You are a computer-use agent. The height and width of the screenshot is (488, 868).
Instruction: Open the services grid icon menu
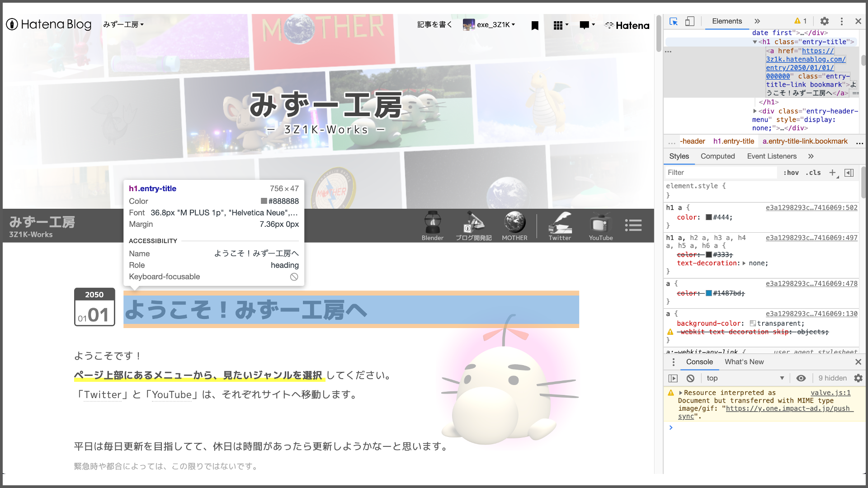[561, 25]
